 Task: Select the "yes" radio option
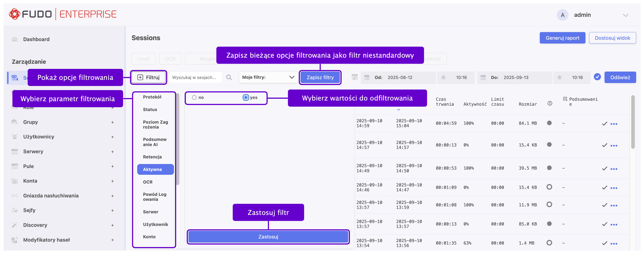[x=246, y=98]
